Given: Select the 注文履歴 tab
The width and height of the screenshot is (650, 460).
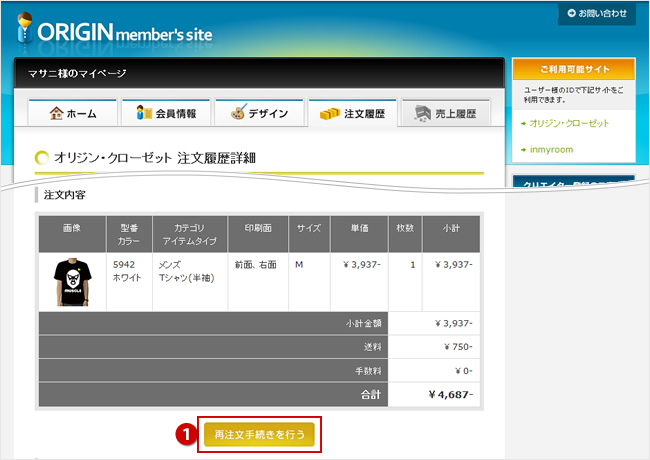Looking at the screenshot, I should [353, 113].
